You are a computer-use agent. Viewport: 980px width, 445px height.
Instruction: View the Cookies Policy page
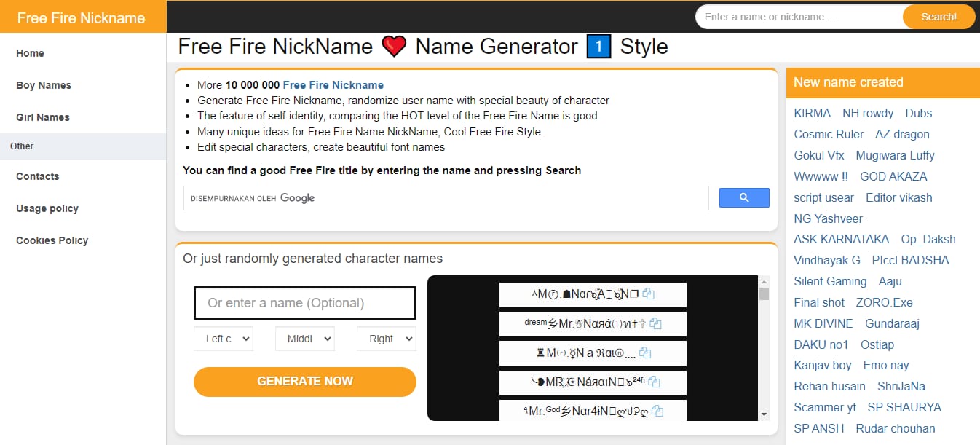[x=52, y=240]
